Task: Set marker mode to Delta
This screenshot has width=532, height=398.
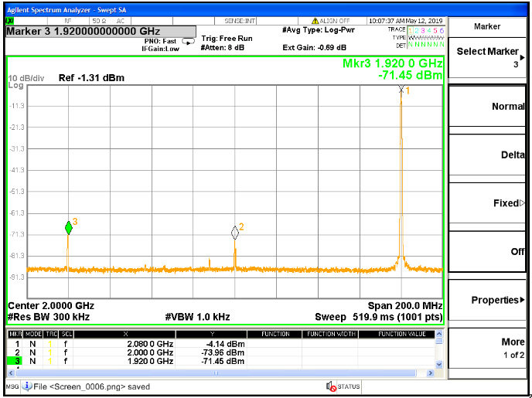Action: click(x=489, y=155)
